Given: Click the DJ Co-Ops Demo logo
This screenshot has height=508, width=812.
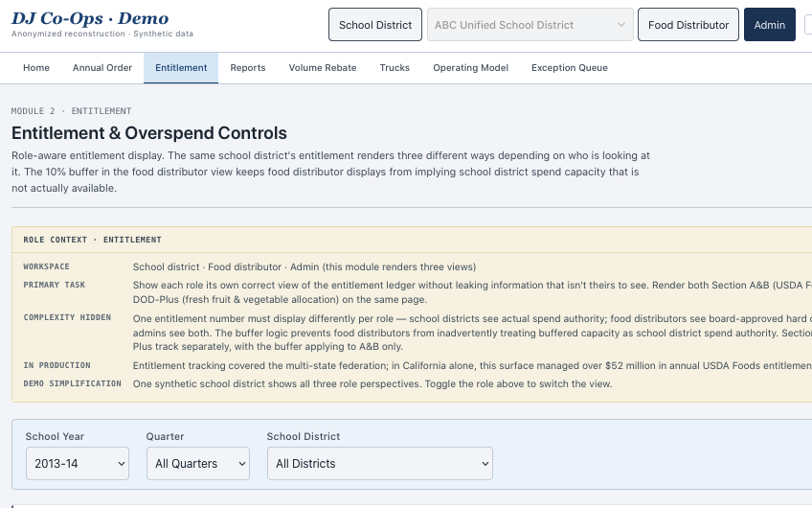Looking at the screenshot, I should pos(90,18).
